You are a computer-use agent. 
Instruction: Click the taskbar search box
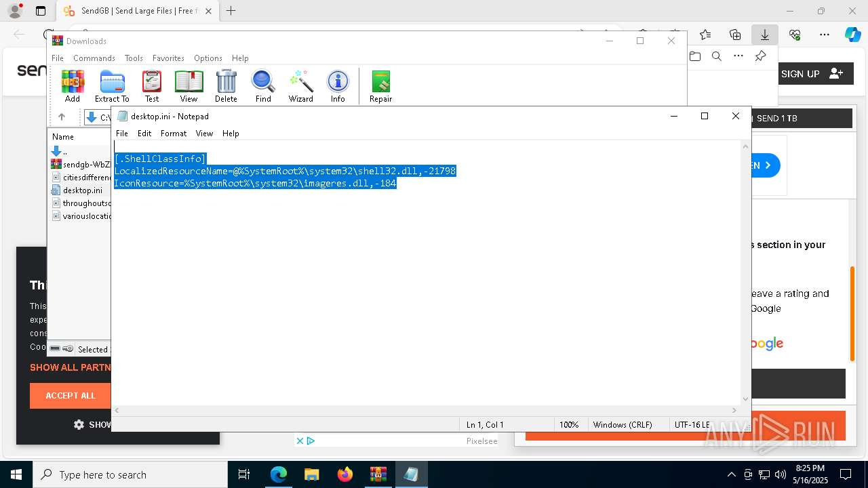(x=130, y=474)
